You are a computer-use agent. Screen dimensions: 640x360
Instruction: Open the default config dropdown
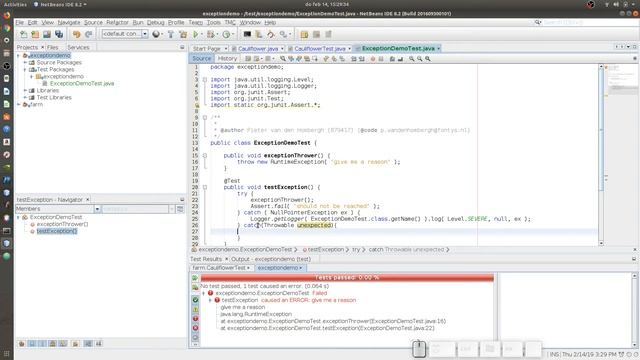145,34
